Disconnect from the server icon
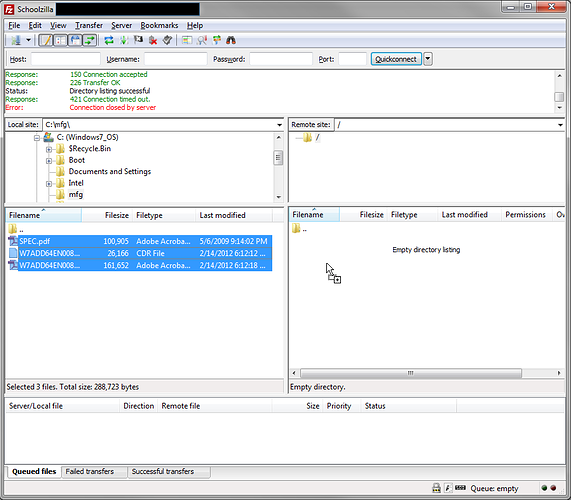This screenshot has width=571, height=500. [x=153, y=40]
